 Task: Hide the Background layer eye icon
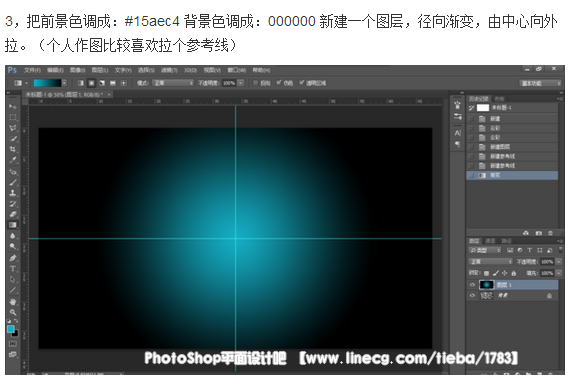pos(472,296)
